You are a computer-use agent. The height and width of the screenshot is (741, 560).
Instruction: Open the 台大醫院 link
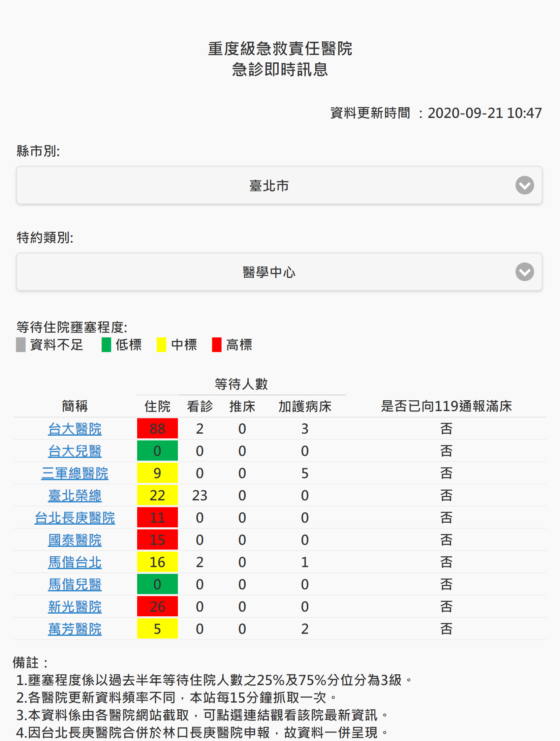tap(75, 429)
